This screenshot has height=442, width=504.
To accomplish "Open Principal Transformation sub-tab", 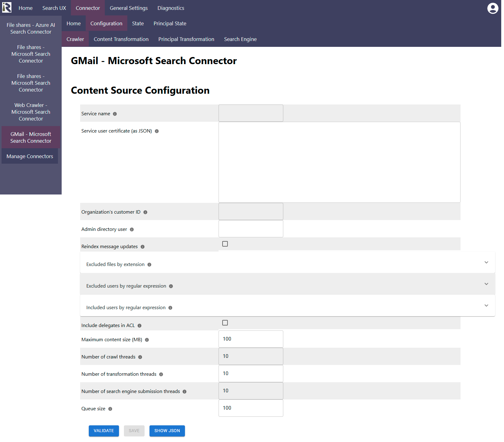I will pyautogui.click(x=186, y=39).
